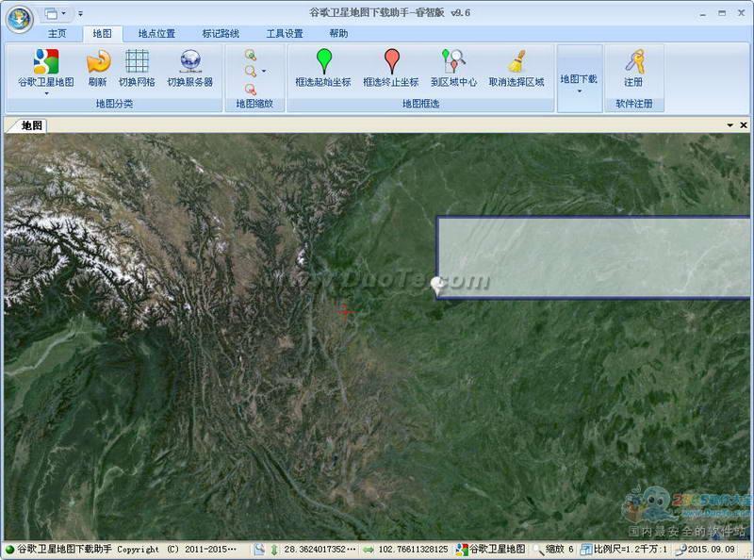The width and height of the screenshot is (754, 560).
Task: Click the zoom out red magnifier icon
Action: 251,89
